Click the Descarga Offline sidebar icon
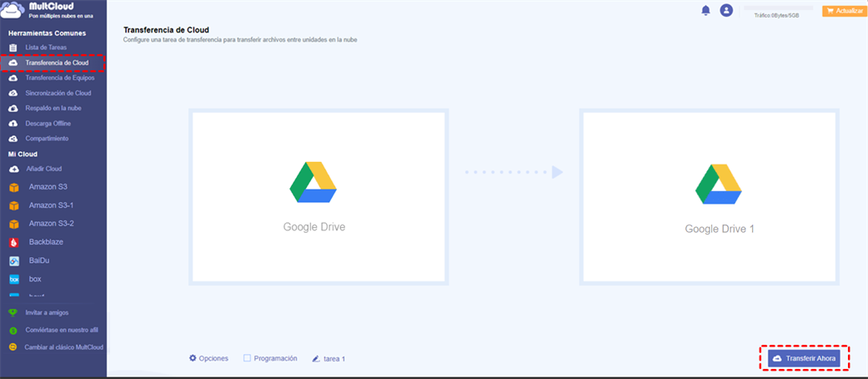This screenshot has height=379, width=868. point(13,124)
